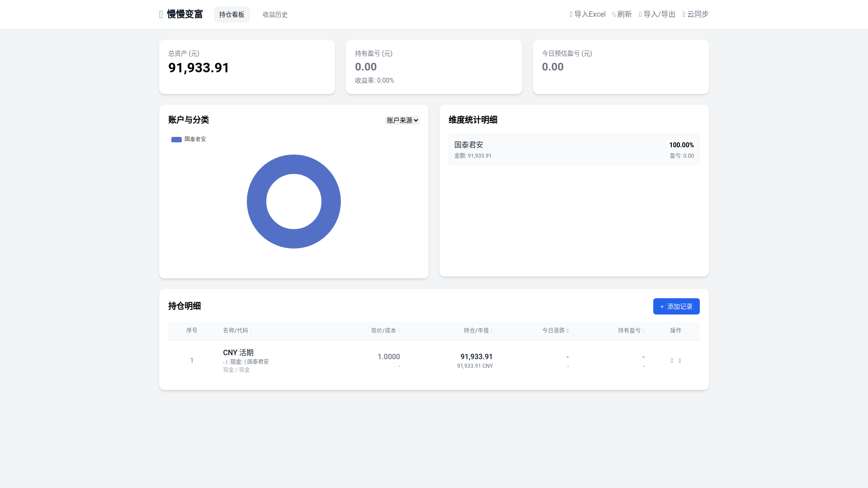This screenshot has width=868, height=488.
Task: Click the 导入Excel button
Action: click(x=588, y=14)
